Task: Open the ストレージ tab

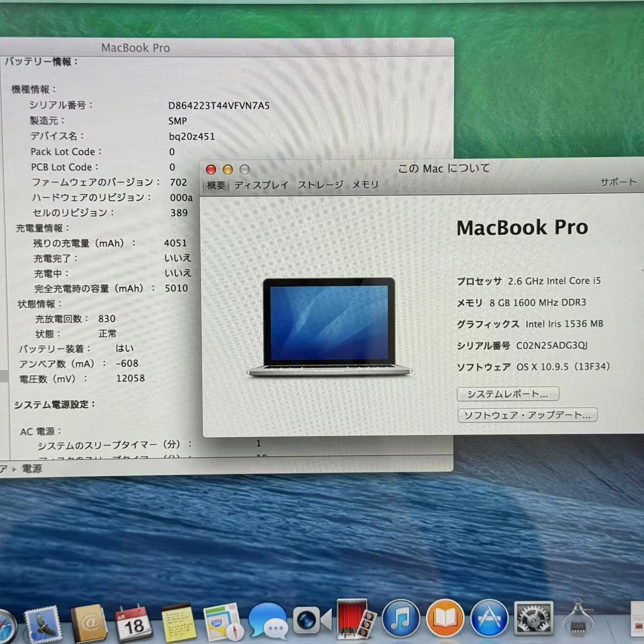Action: tap(321, 185)
